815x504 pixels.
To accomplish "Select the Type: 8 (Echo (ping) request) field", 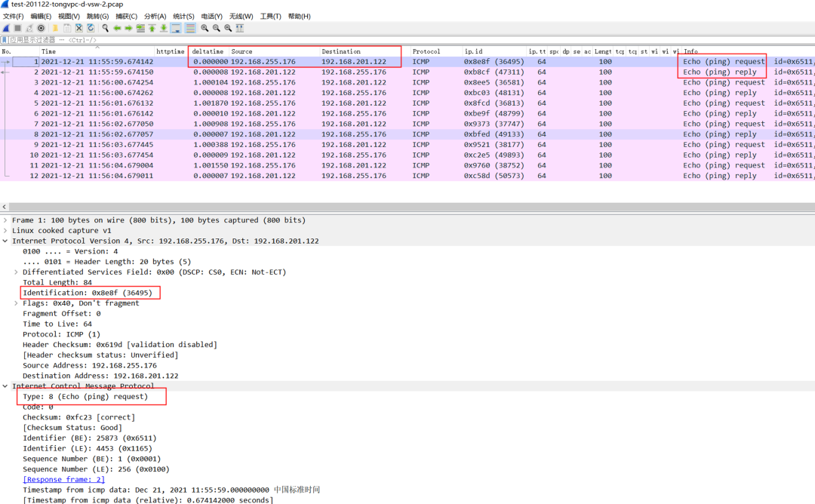I will tap(85, 396).
